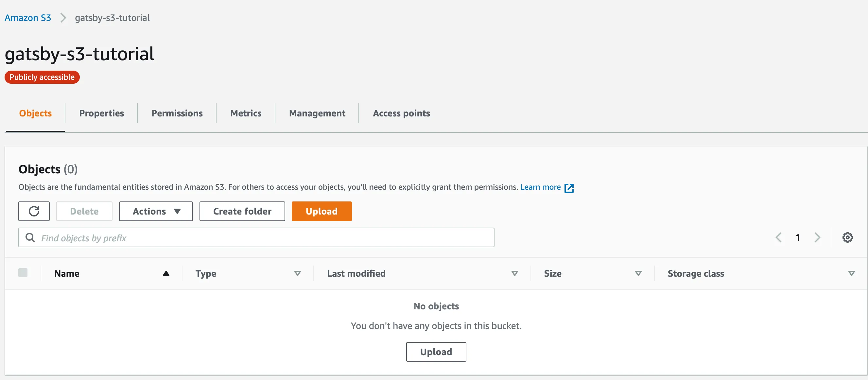The image size is (868, 380).
Task: Open the Management tab
Action: pyautogui.click(x=317, y=113)
